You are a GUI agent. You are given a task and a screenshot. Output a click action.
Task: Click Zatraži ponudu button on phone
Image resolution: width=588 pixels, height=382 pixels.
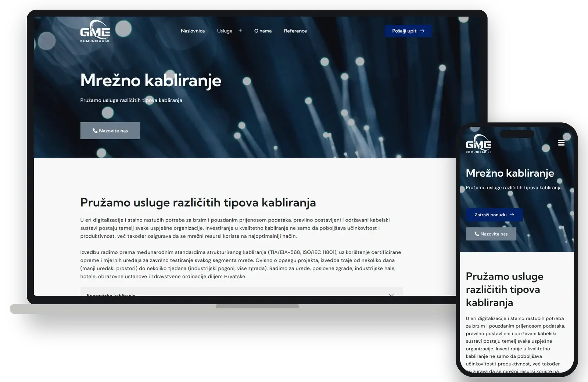click(x=494, y=215)
